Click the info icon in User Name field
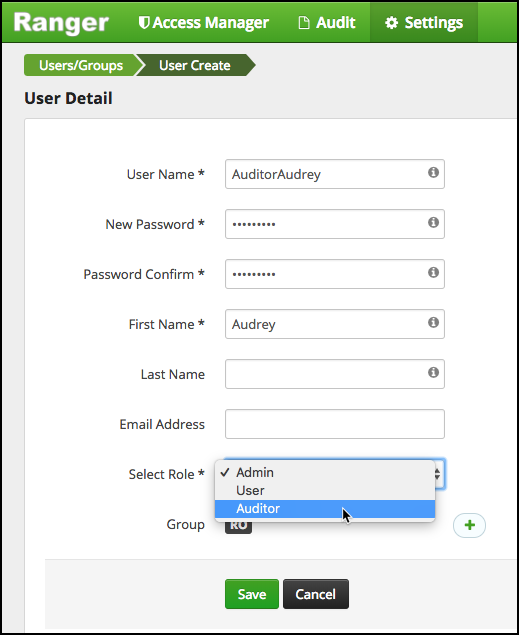The image size is (519, 635). [x=433, y=173]
